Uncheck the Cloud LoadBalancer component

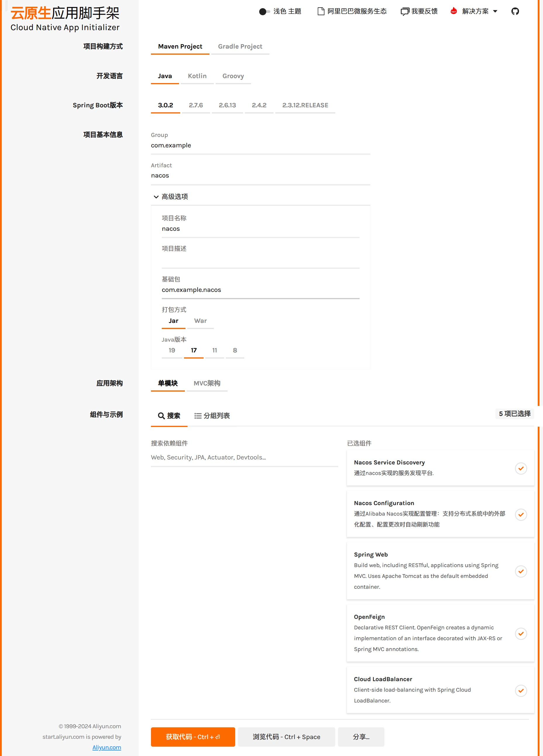coord(521,691)
